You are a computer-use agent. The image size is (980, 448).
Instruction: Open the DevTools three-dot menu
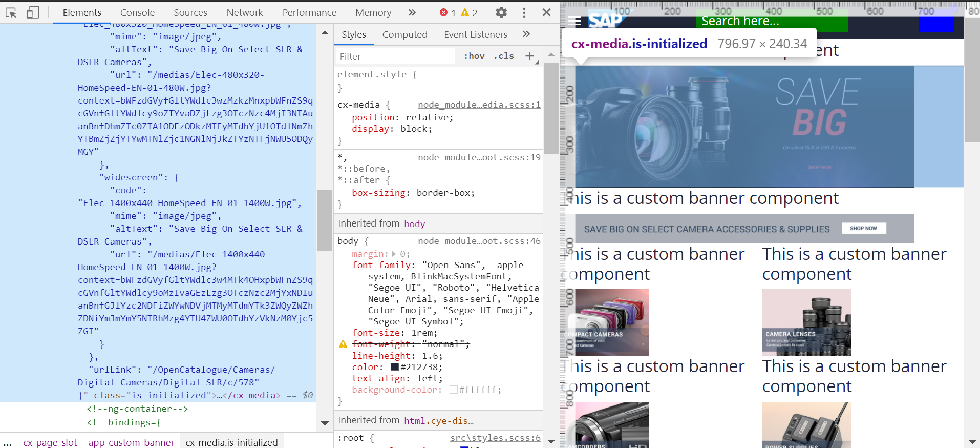coord(524,12)
